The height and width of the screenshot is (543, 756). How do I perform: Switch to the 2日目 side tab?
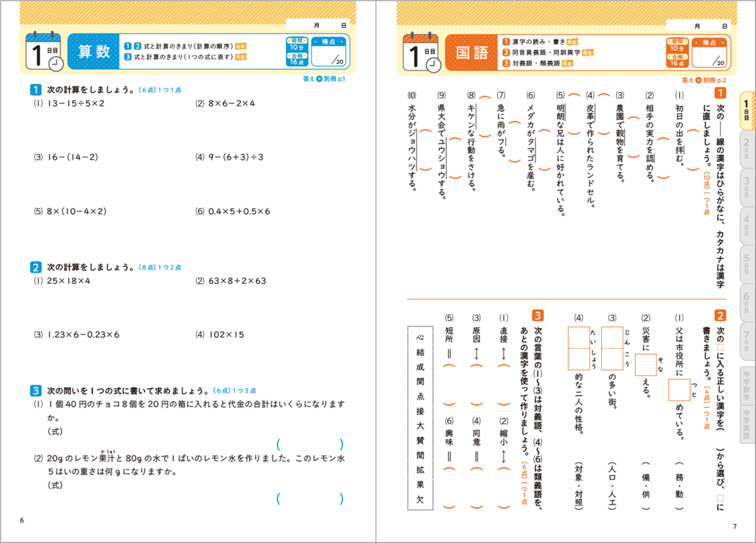pos(747,148)
